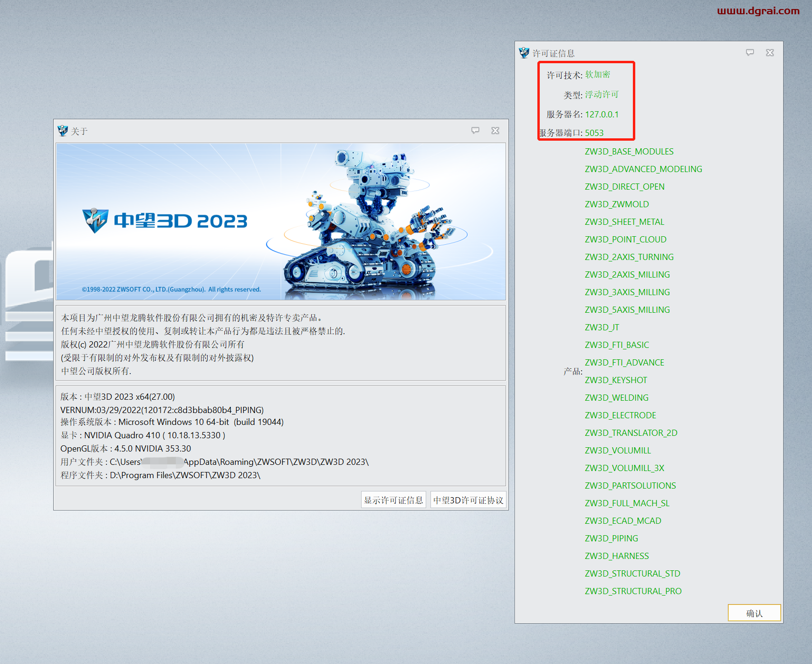Image resolution: width=812 pixels, height=664 pixels.
Task: Confirm license info with 确认 button
Action: click(x=754, y=613)
